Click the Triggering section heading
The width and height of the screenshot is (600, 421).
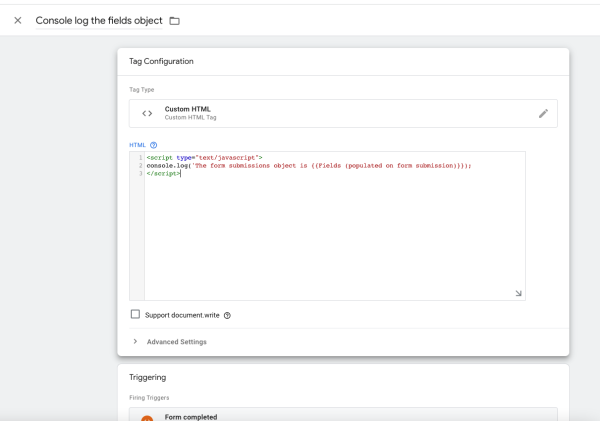click(x=148, y=377)
